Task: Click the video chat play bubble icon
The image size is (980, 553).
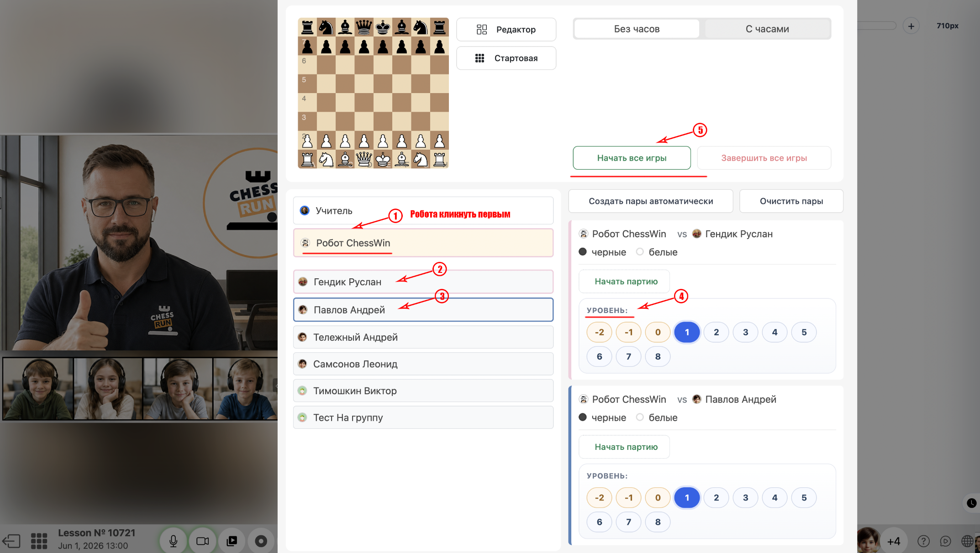Action: [x=945, y=541]
